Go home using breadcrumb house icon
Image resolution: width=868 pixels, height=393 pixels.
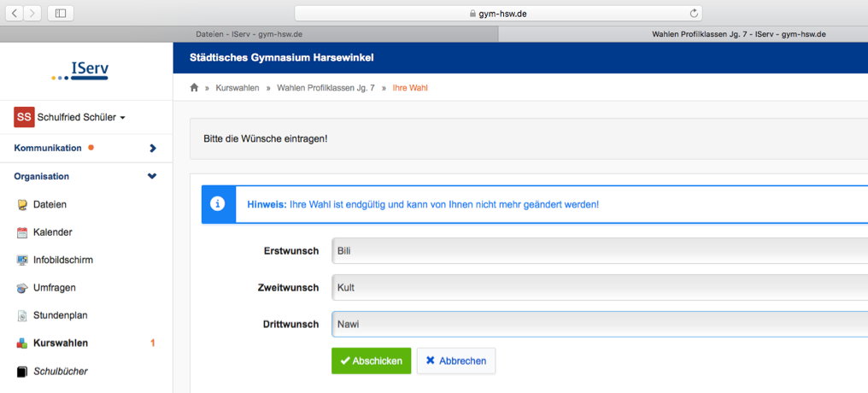coord(194,87)
